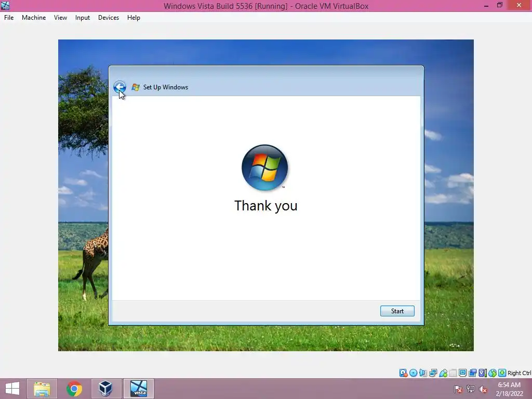532x399 pixels.
Task: Click the network adapters status icon
Action: [433, 373]
